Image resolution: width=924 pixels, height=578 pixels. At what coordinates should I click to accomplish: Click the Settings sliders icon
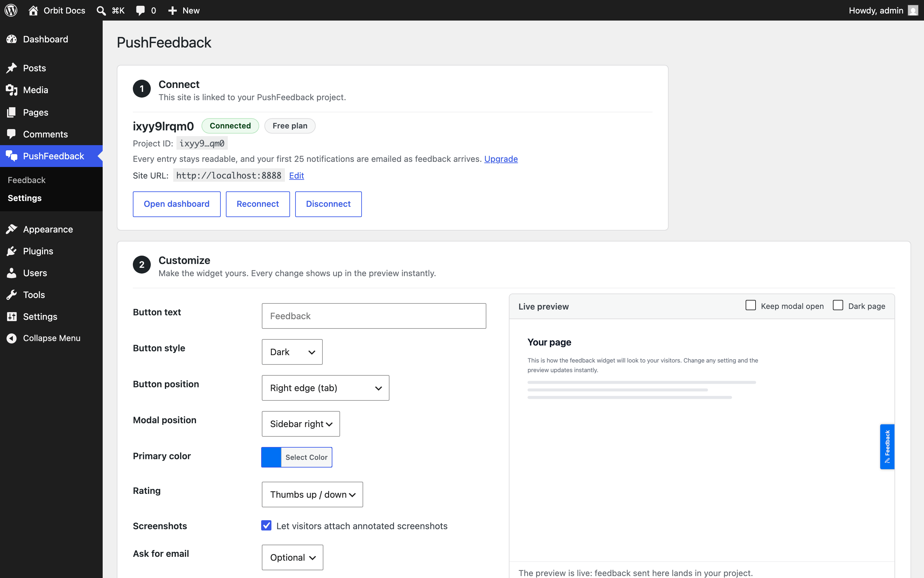[12, 316]
